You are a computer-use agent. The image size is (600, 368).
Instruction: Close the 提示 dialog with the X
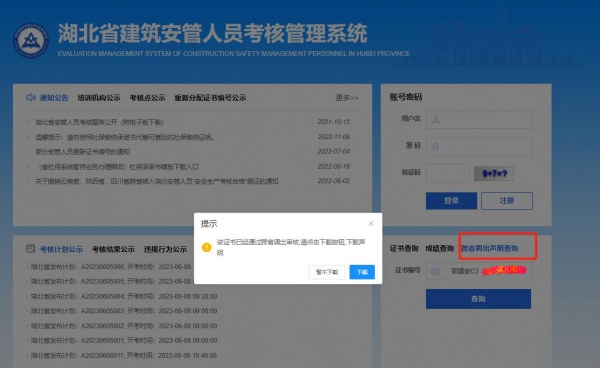371,223
